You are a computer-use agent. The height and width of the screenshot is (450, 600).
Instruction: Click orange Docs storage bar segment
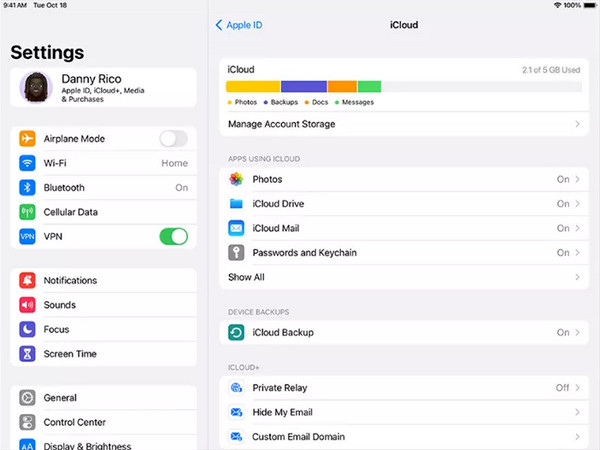342,86
